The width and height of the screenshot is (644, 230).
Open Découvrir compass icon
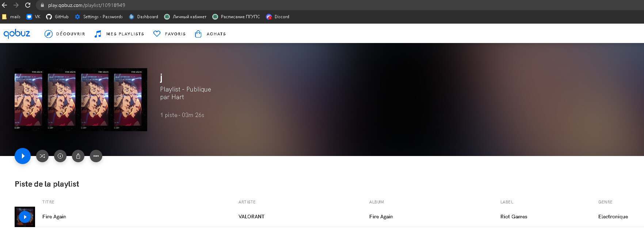pyautogui.click(x=49, y=34)
